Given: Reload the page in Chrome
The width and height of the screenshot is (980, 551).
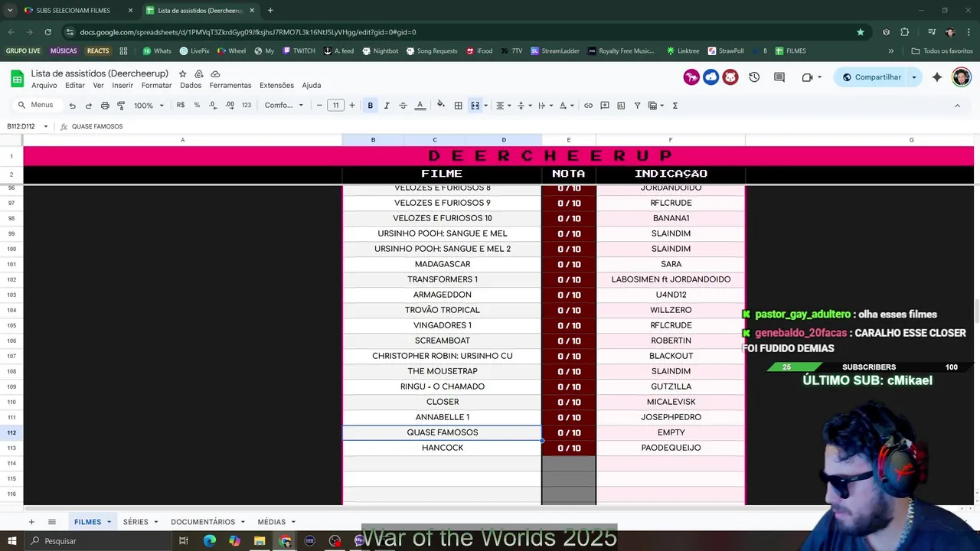Looking at the screenshot, I should 47,32.
